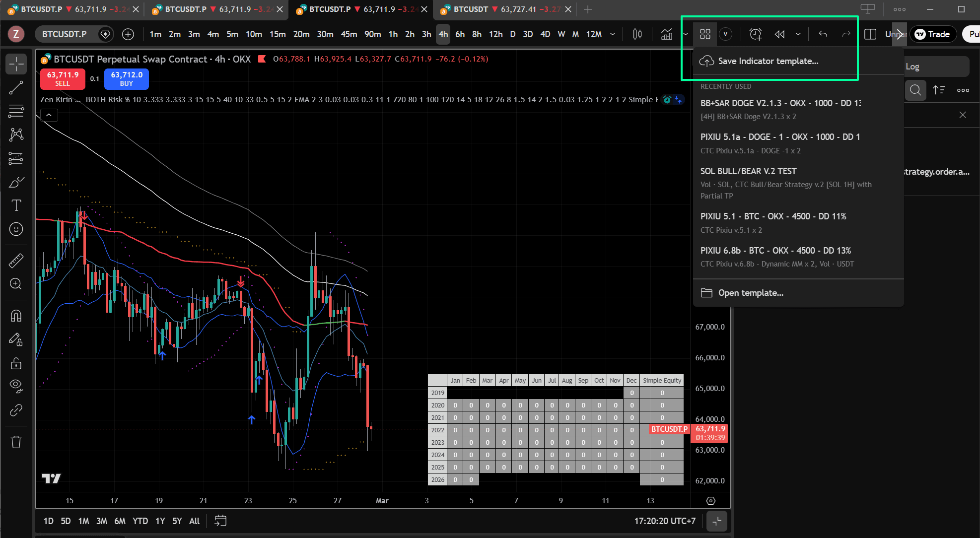Choose Save Indicator template menu entry
Viewport: 980px width, 538px height.
coord(768,61)
